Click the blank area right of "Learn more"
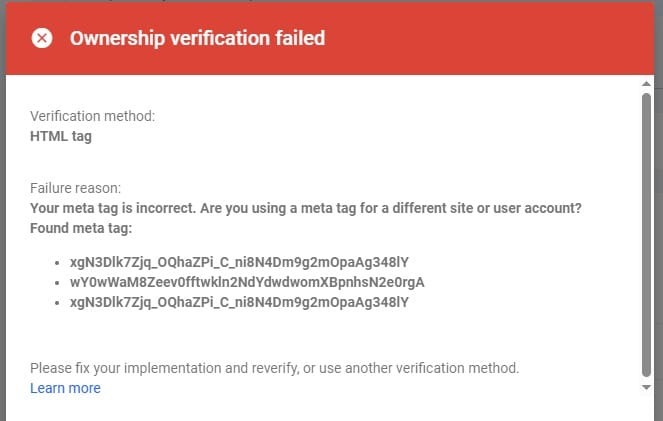This screenshot has width=663, height=421. tap(350, 388)
